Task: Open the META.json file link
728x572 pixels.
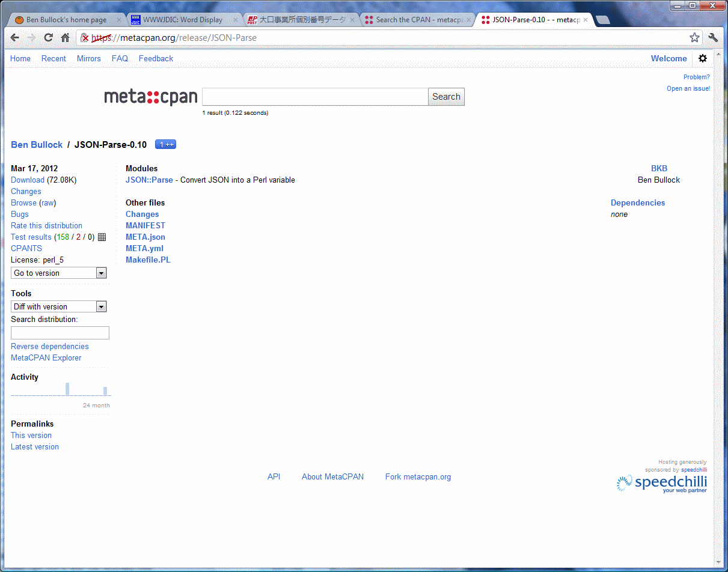Action: tap(145, 237)
